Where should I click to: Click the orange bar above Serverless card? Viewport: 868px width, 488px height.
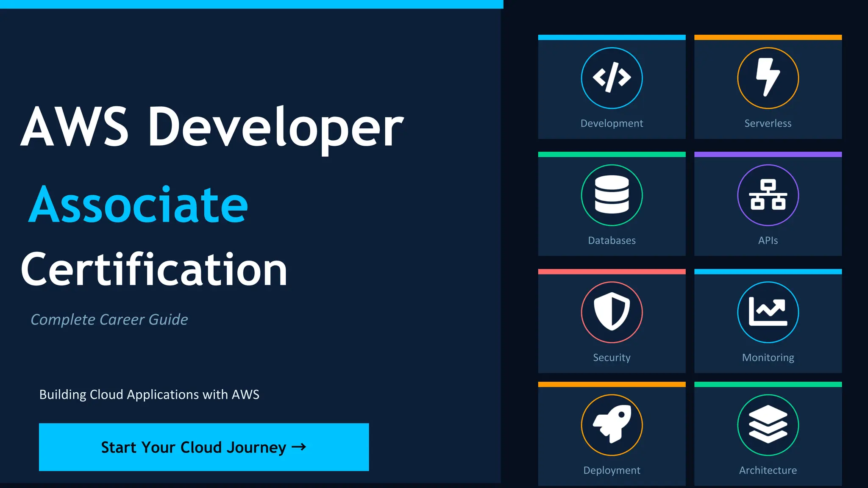pyautogui.click(x=768, y=37)
